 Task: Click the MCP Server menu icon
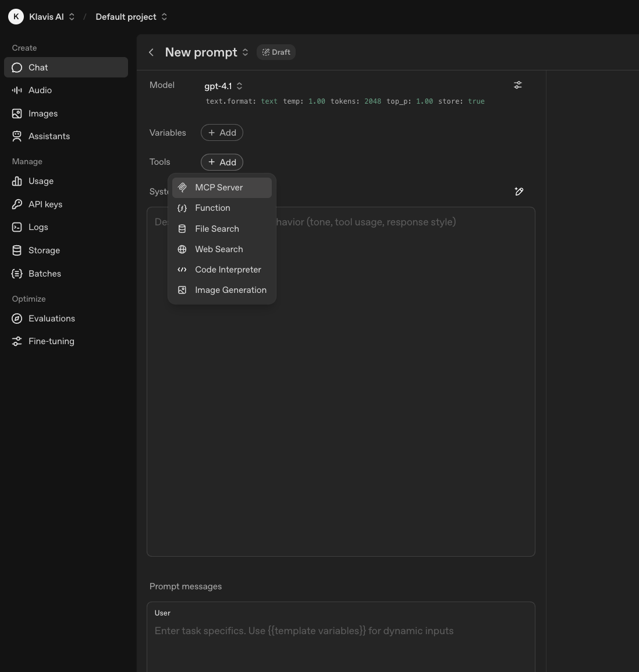point(182,188)
